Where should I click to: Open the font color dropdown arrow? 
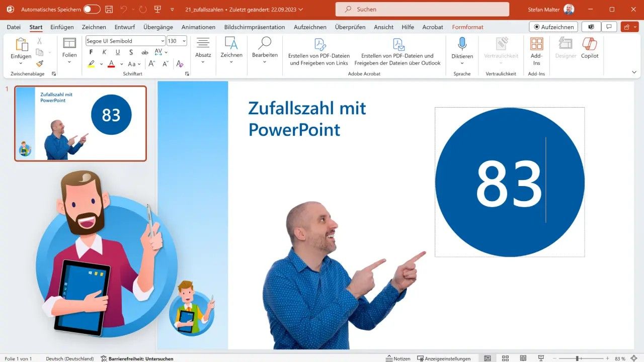(121, 64)
